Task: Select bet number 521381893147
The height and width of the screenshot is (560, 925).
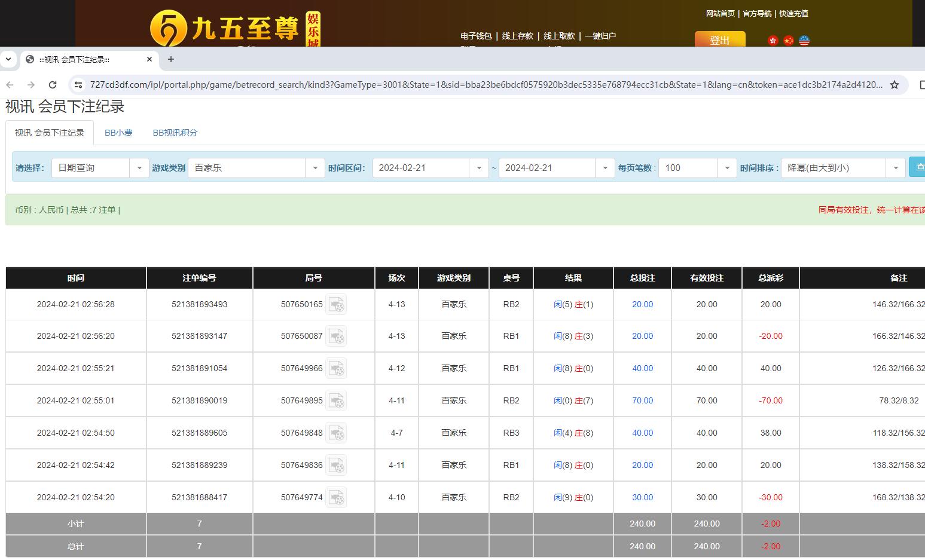Action: point(199,336)
